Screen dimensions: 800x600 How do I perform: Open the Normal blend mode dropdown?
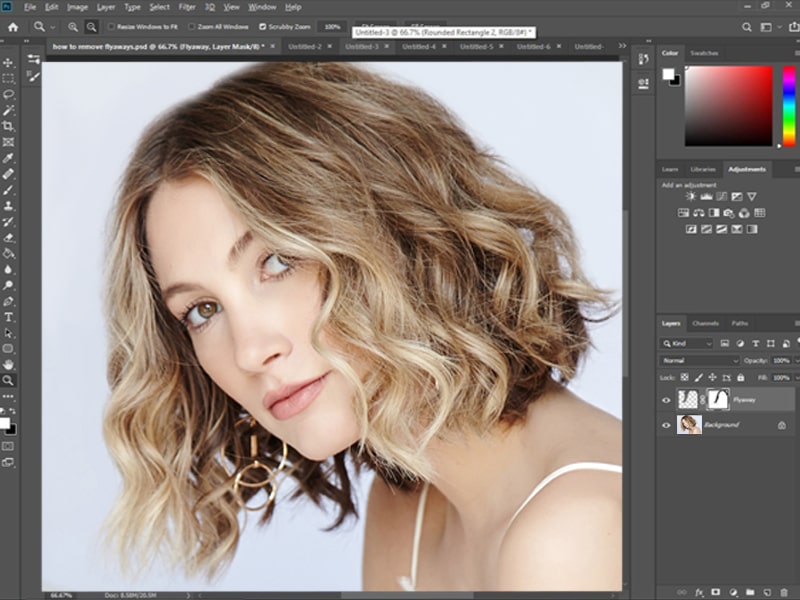tap(699, 360)
